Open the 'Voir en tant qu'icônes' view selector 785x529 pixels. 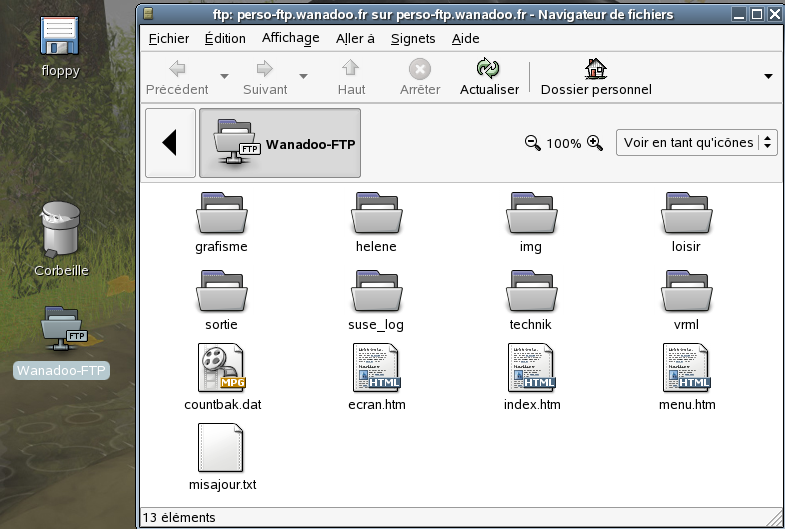coord(696,143)
